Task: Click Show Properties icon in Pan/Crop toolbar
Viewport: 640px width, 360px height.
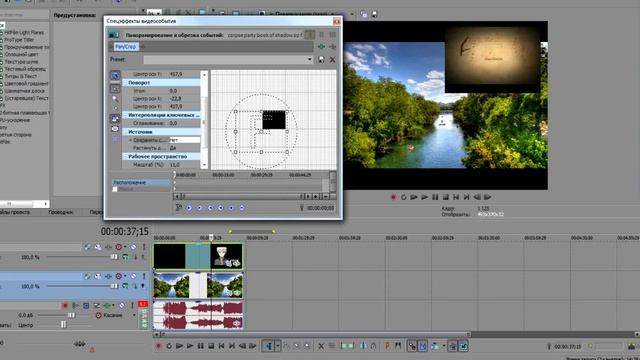Action: pos(115,76)
